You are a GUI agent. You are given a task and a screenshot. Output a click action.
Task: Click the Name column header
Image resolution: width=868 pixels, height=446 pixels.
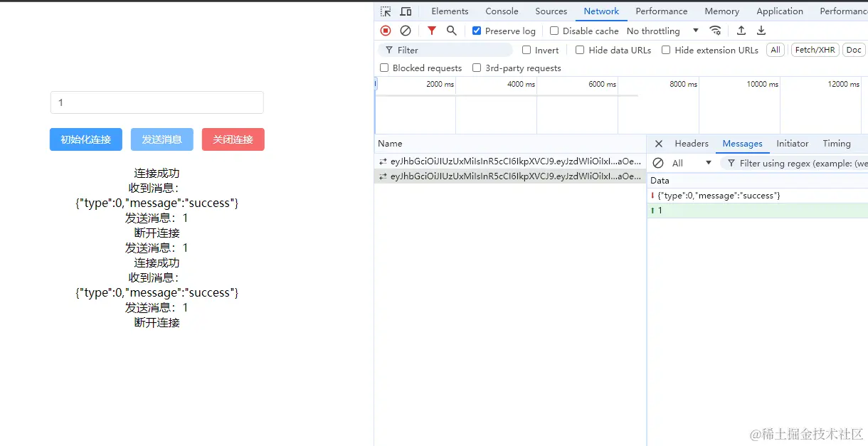coord(510,144)
